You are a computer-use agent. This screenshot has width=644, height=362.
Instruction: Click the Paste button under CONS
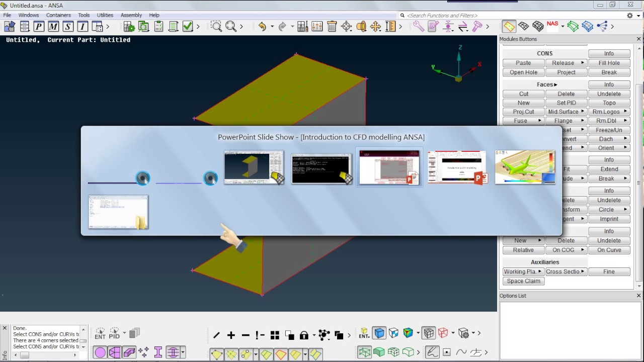click(523, 63)
